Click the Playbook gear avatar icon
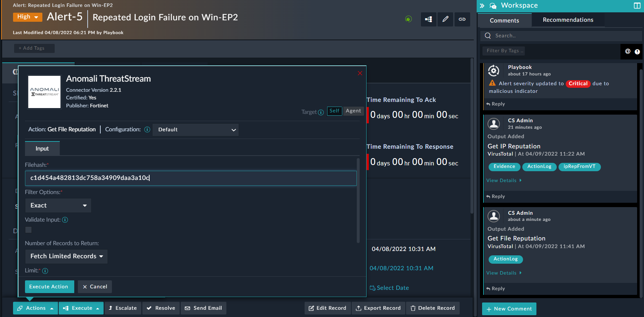The height and width of the screenshot is (317, 644). (x=494, y=70)
